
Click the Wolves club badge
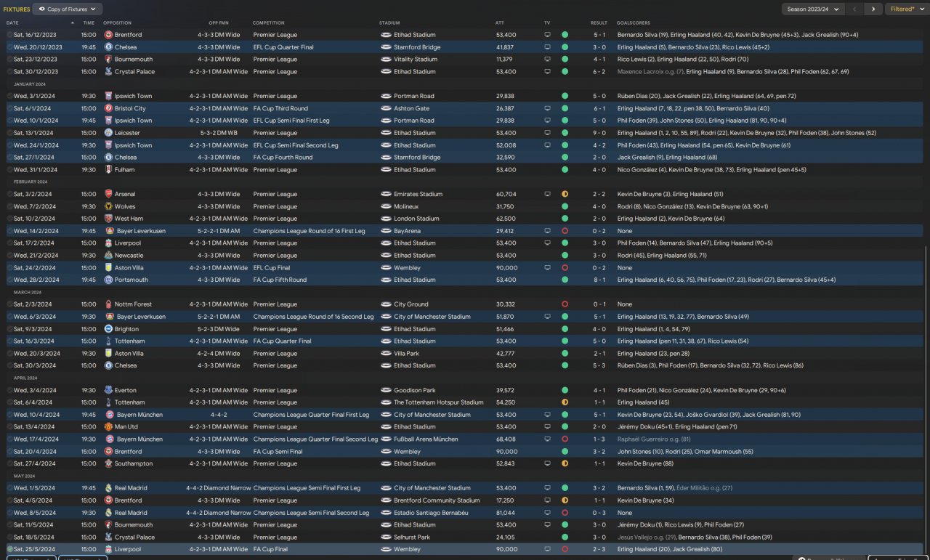pos(108,206)
